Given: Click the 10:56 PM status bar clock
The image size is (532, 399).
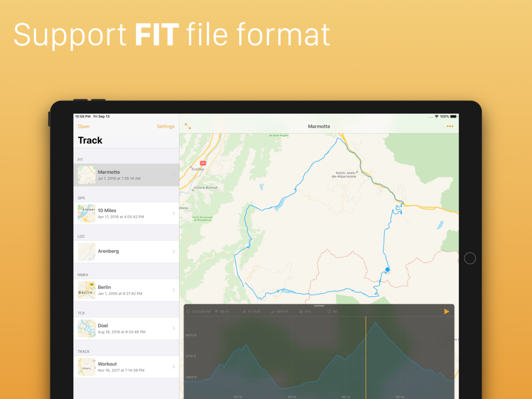Looking at the screenshot, I should tap(83, 117).
